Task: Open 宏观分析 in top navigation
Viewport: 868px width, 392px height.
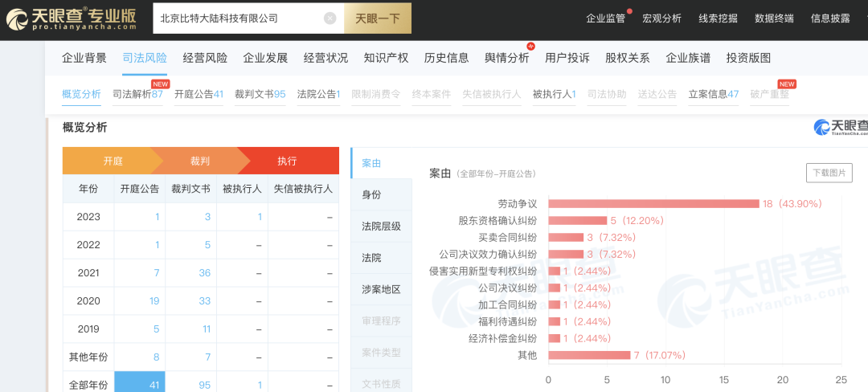Action: pyautogui.click(x=661, y=18)
